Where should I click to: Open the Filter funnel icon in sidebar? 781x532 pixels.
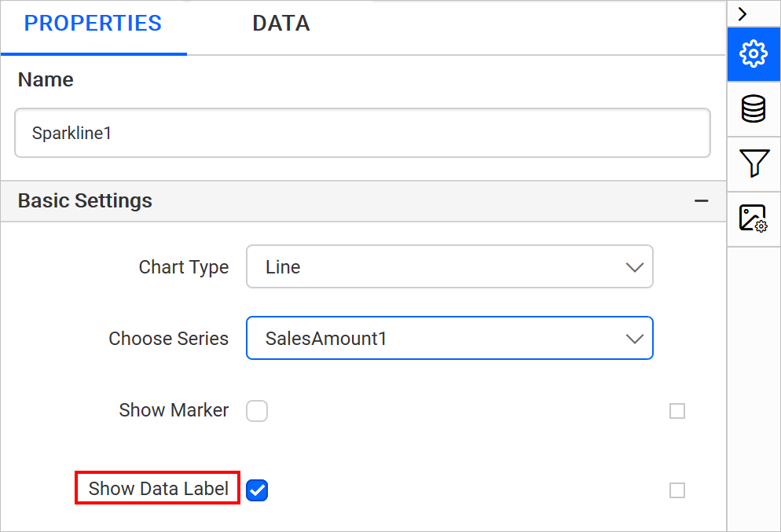click(753, 163)
